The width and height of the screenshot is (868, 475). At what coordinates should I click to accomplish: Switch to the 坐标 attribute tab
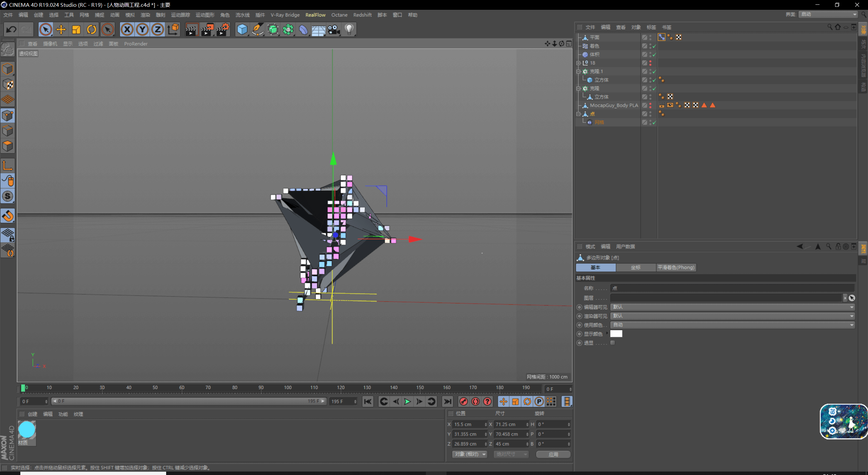(636, 267)
